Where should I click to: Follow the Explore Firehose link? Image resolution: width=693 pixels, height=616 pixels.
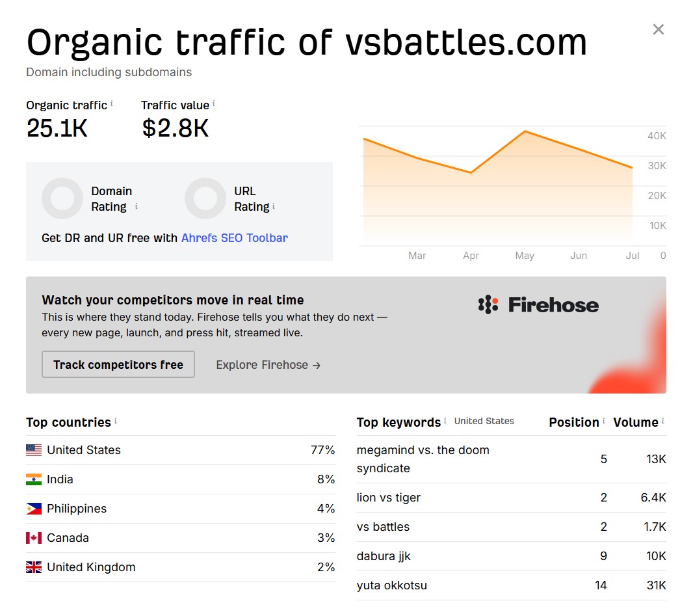[268, 365]
